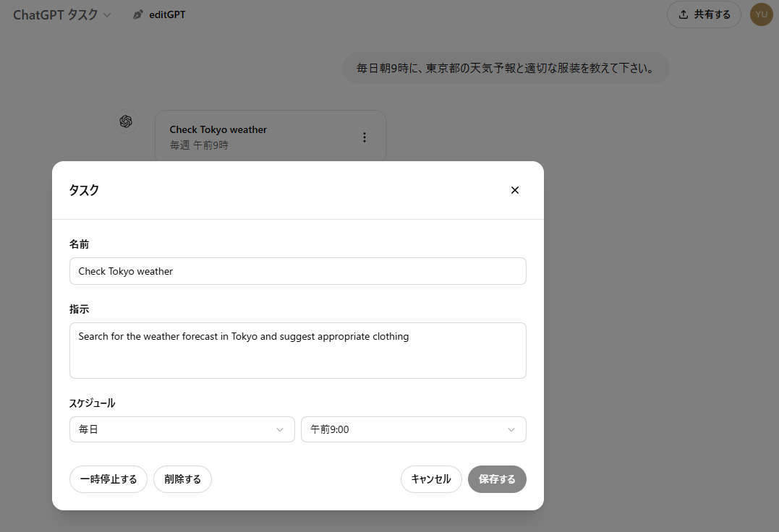Close the タスク dialog with the X
The image size is (779, 532).
pyautogui.click(x=514, y=189)
